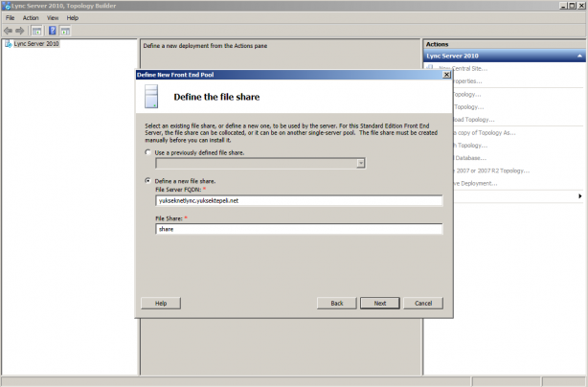The height and width of the screenshot is (387, 588).
Task: Open the View menu
Action: click(53, 17)
